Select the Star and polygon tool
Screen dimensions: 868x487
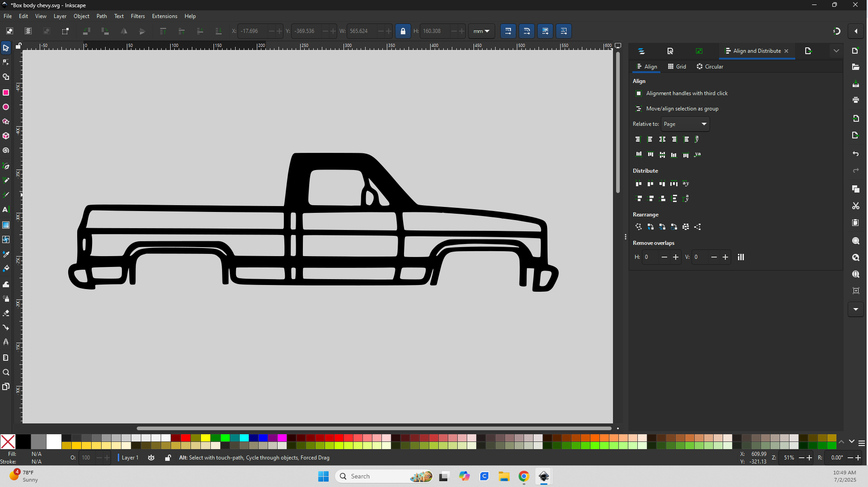(x=6, y=121)
